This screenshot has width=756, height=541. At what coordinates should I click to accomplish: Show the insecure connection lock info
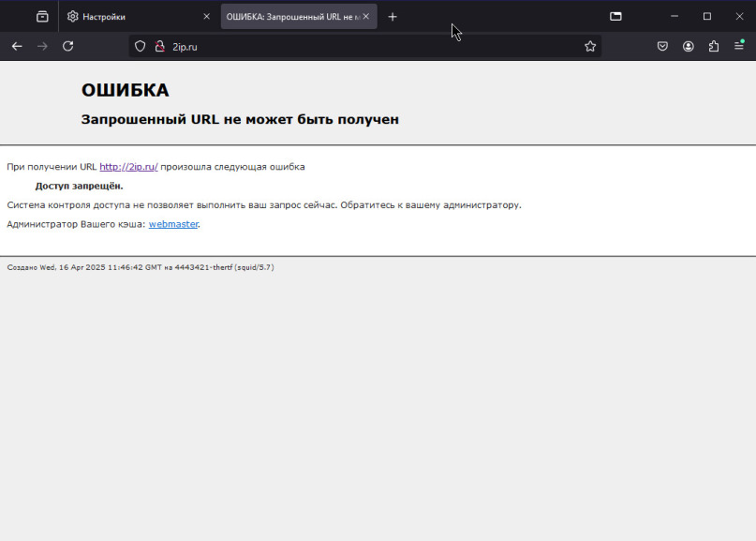pos(159,46)
